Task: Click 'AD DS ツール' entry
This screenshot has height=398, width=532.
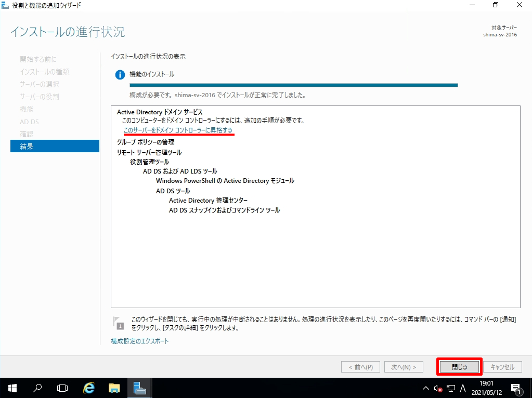Action: 173,191
